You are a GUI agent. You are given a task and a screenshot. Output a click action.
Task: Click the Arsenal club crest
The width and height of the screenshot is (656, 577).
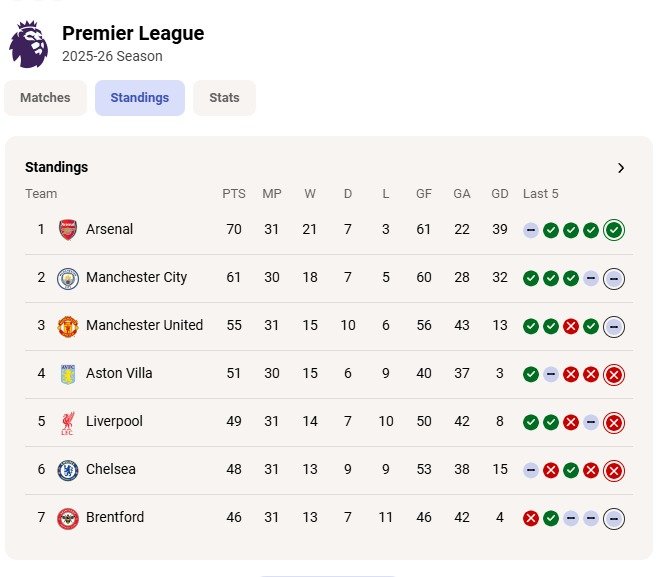(67, 229)
